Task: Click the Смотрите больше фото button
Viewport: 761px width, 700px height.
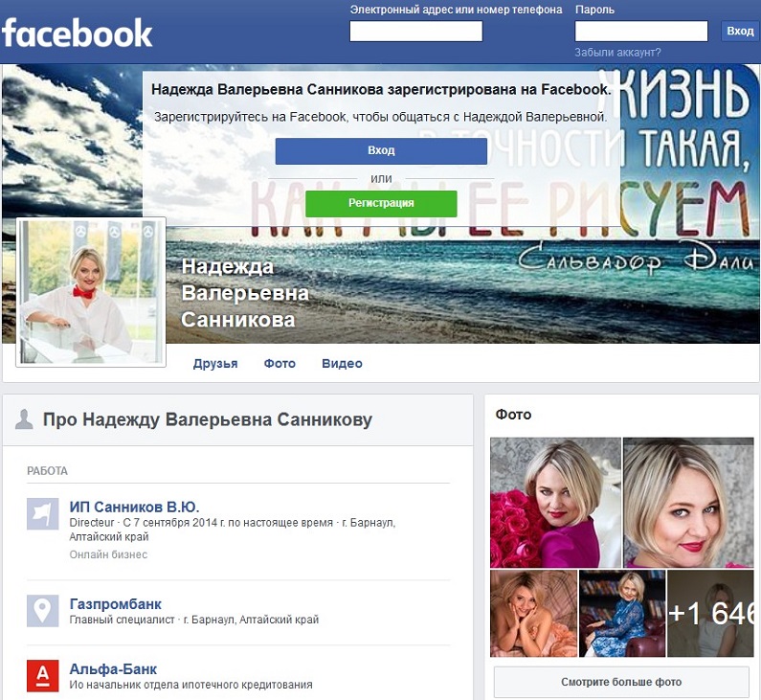Action: point(621,682)
